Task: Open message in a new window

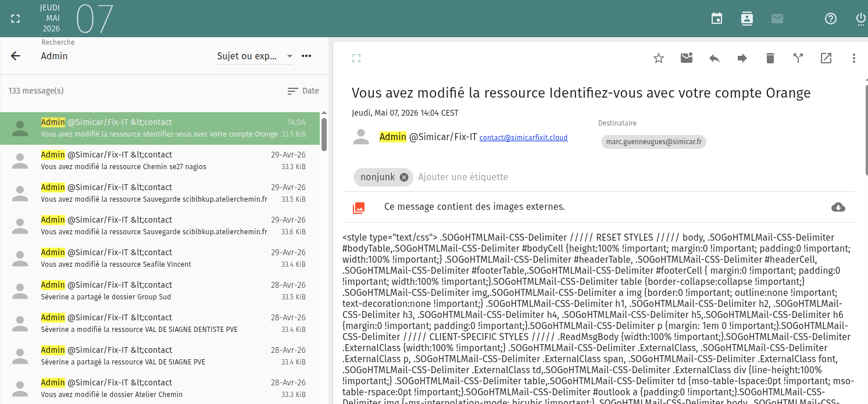Action: point(826,58)
